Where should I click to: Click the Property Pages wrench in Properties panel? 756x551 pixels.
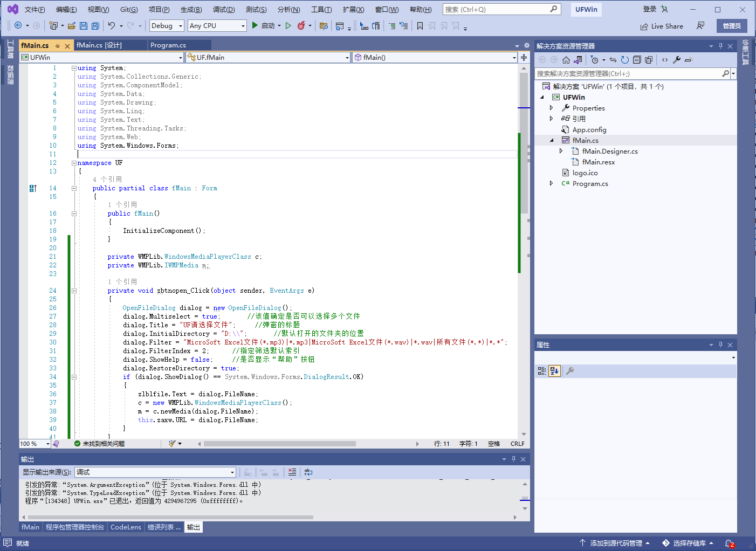point(570,371)
